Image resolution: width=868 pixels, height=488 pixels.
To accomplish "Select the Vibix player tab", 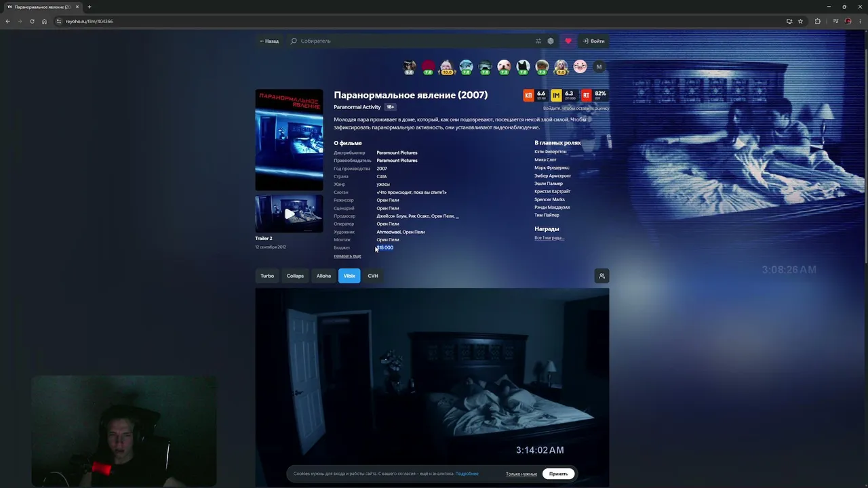I will (x=349, y=276).
